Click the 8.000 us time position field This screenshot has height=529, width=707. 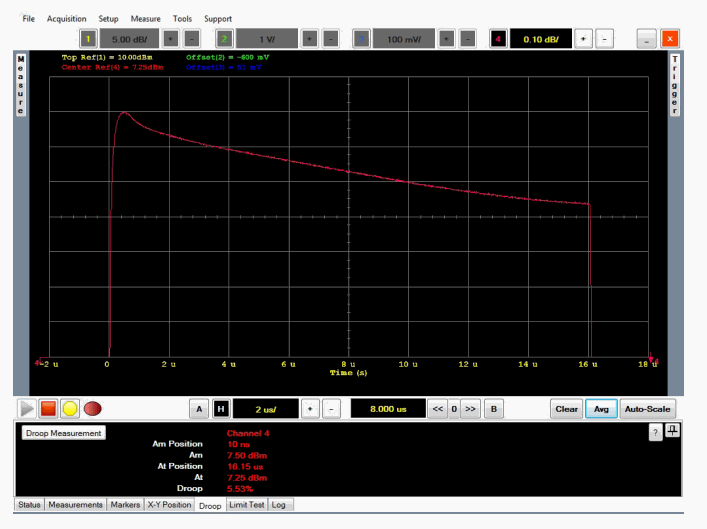(386, 409)
